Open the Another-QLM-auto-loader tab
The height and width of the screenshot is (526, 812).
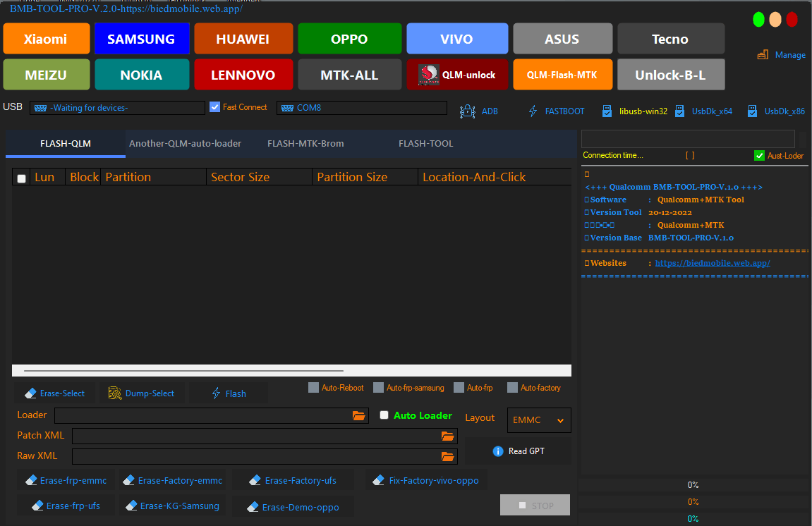(186, 143)
